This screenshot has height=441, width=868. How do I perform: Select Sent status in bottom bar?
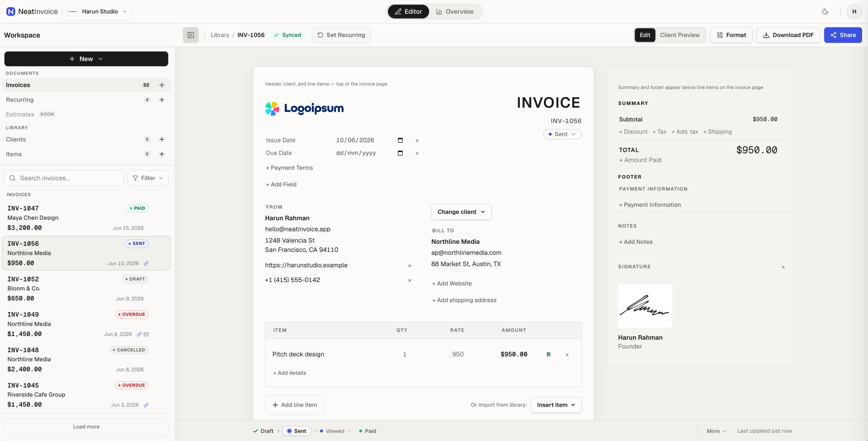coord(297,431)
